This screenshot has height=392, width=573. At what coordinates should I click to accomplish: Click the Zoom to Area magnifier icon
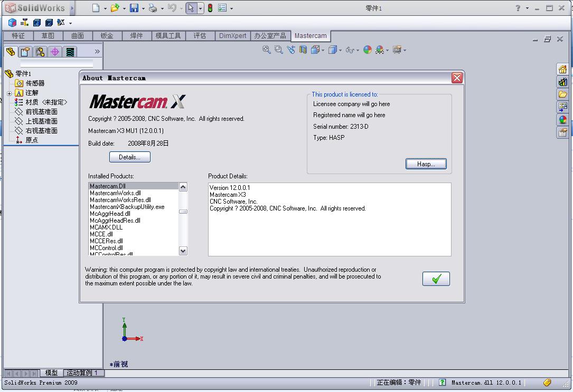click(x=278, y=50)
